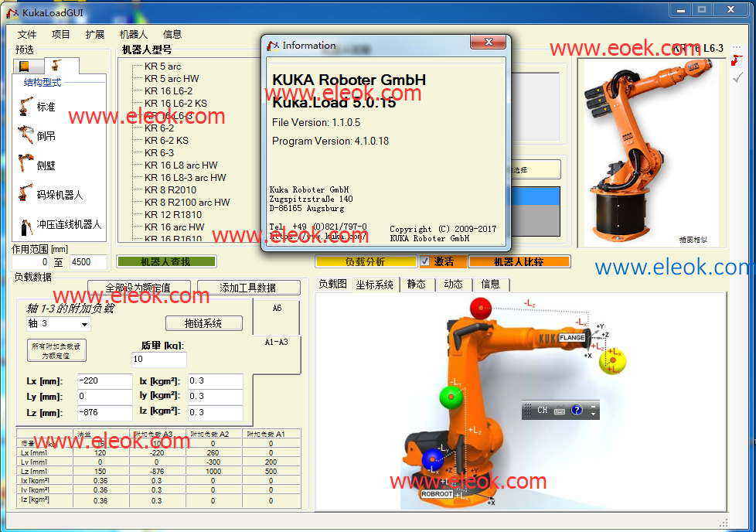The width and height of the screenshot is (756, 532).
Task: Click the blue help question mark icon
Action: tap(577, 410)
